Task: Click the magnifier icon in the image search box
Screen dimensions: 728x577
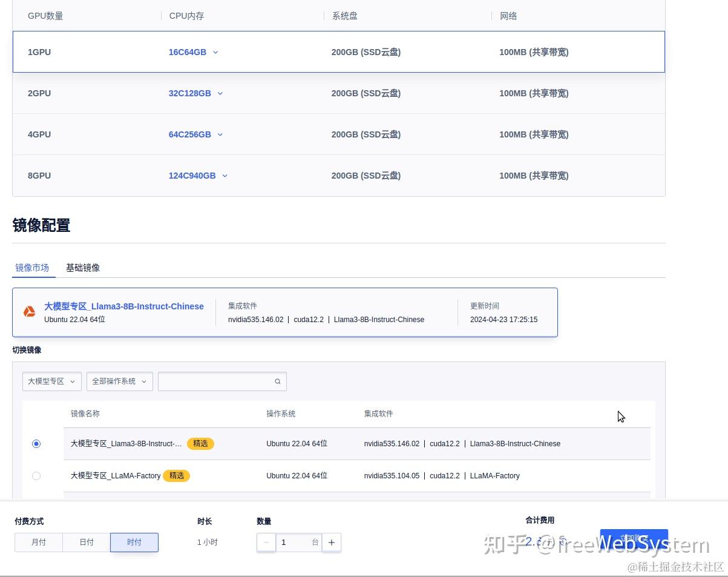Action: click(x=277, y=381)
